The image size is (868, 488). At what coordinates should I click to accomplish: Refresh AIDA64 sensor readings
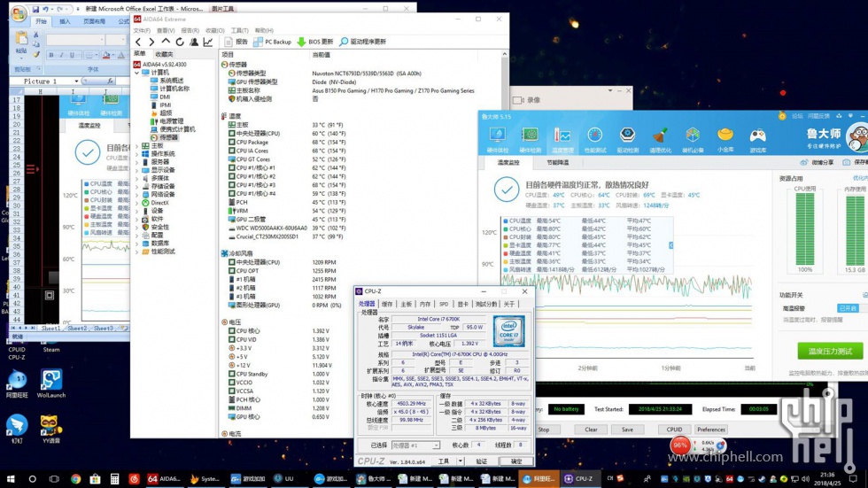[x=180, y=42]
